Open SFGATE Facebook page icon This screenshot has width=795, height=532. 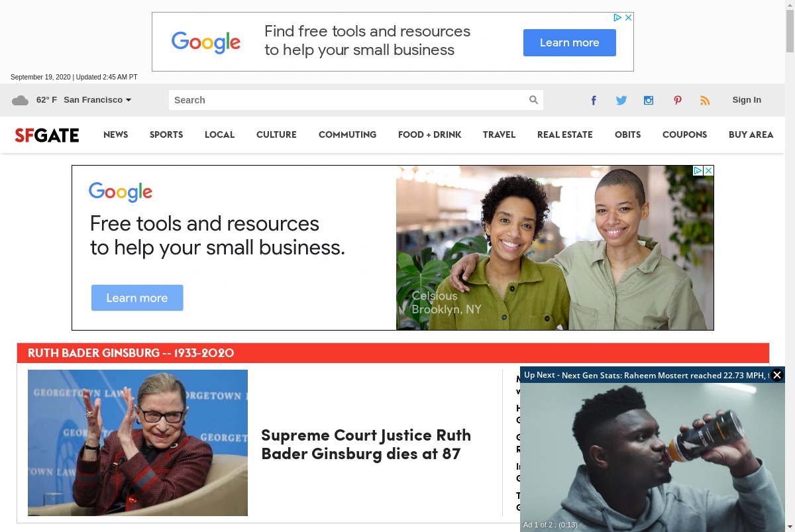click(594, 100)
